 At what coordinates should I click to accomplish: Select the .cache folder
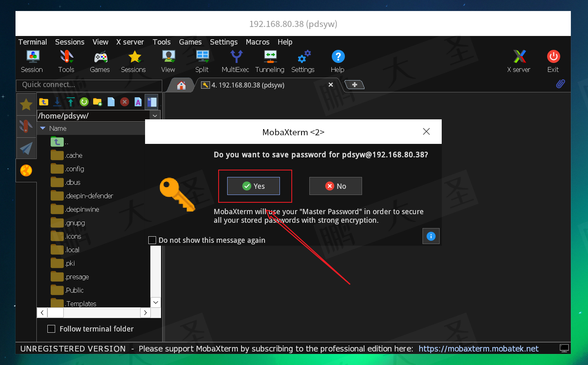pos(67,155)
